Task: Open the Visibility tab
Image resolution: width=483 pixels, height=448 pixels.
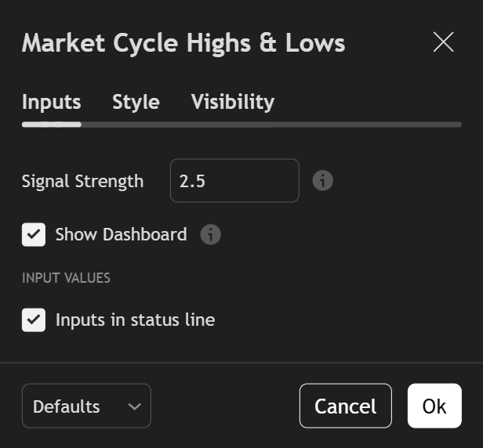Action: (232, 102)
